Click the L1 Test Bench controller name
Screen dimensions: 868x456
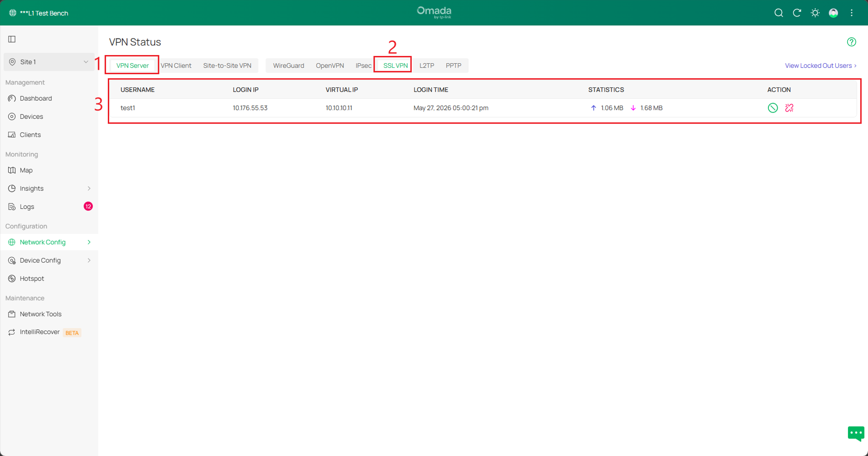click(44, 13)
